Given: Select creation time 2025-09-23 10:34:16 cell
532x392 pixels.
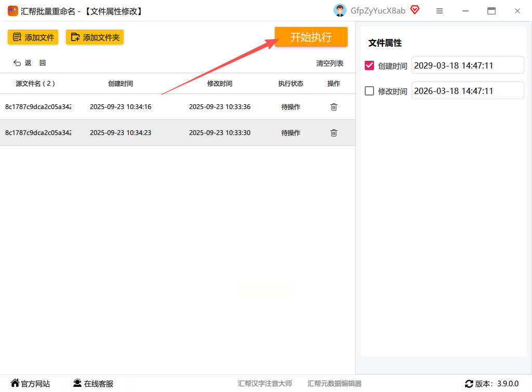Looking at the screenshot, I should [121, 107].
